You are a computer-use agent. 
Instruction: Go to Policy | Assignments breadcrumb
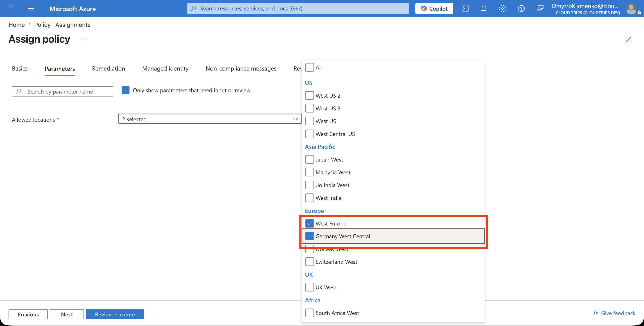(62, 25)
